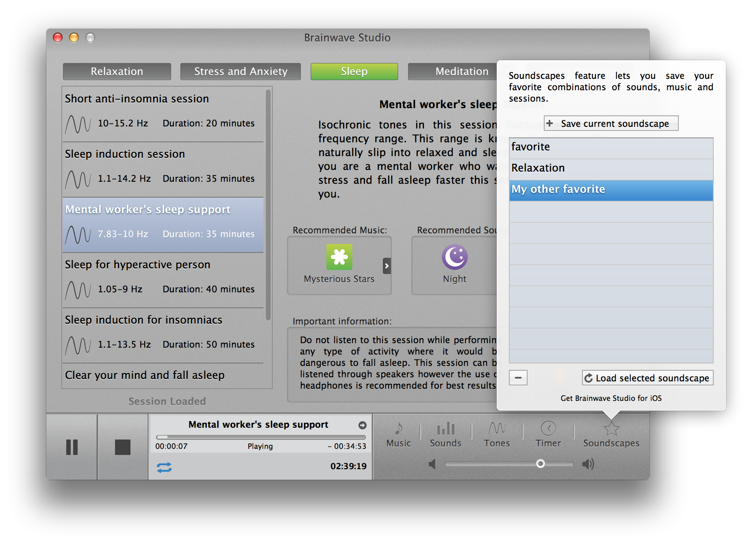756x544 pixels.
Task: Choose Clear your mind and fall asleep
Action: pyautogui.click(x=163, y=376)
